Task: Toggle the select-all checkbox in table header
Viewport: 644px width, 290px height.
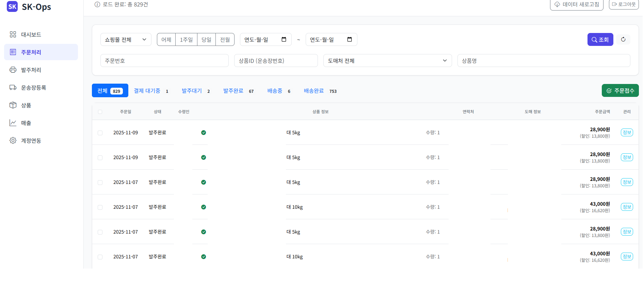Action: pyautogui.click(x=100, y=112)
